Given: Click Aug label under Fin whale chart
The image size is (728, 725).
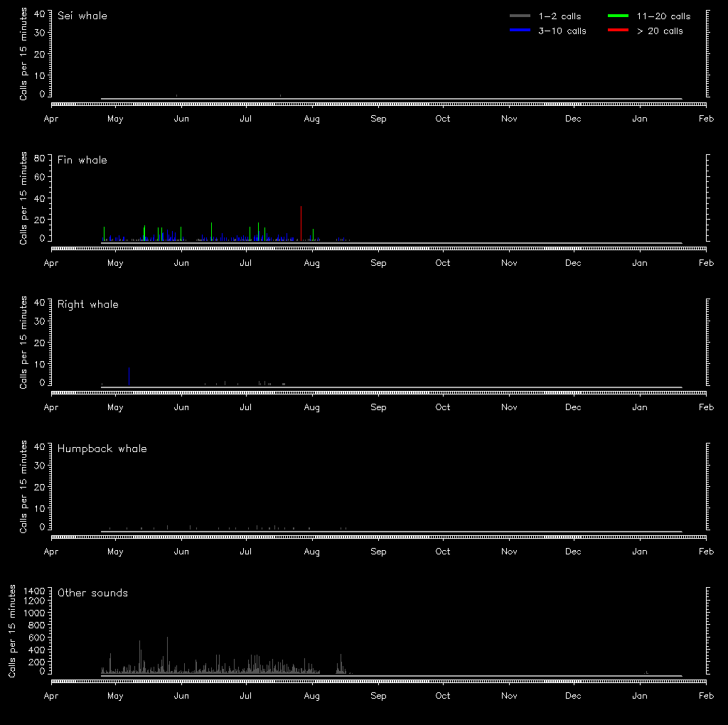Looking at the screenshot, I should (311, 263).
